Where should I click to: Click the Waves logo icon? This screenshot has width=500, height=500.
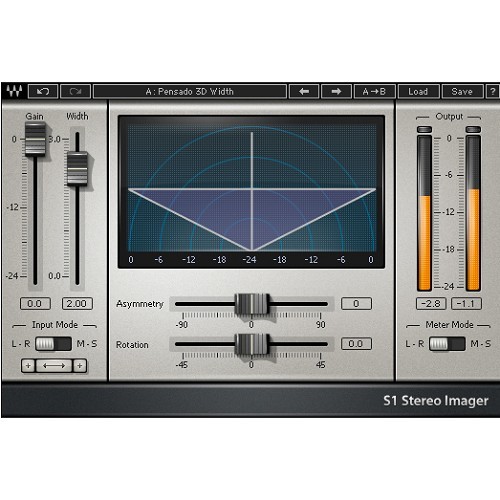[x=14, y=91]
